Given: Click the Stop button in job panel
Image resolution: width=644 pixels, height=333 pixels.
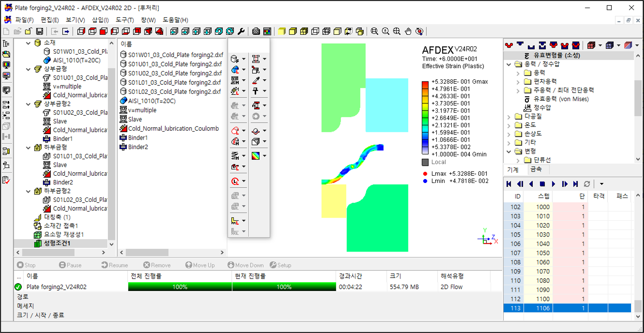Looking at the screenshot, I should click(x=26, y=265).
